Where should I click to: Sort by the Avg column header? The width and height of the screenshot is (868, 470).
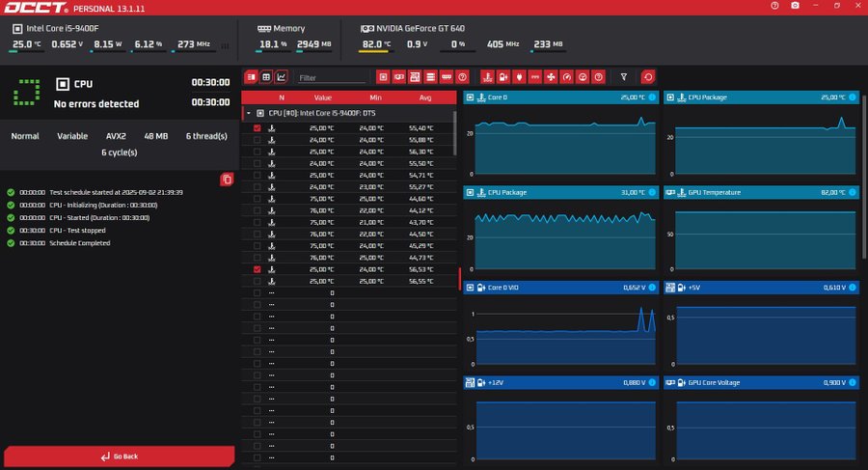point(425,97)
